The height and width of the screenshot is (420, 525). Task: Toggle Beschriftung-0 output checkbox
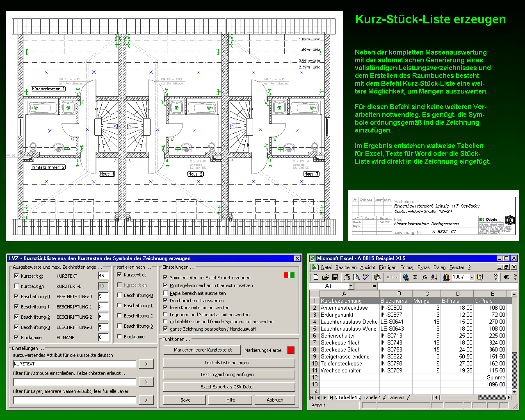(x=16, y=297)
